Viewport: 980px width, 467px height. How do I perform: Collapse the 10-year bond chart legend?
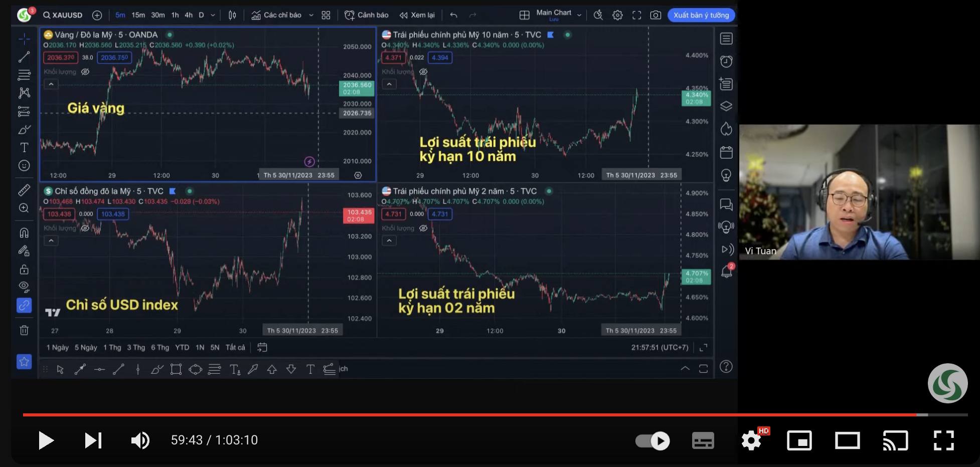(389, 84)
